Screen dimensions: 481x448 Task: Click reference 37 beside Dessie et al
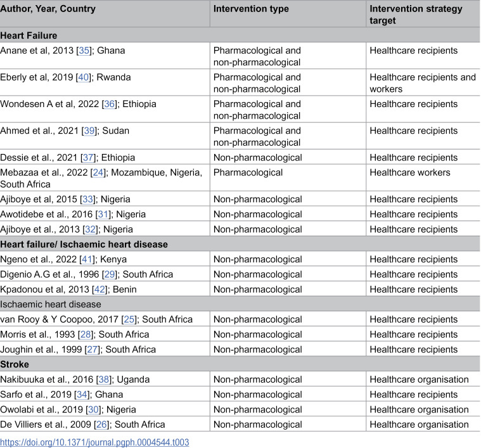(88, 158)
